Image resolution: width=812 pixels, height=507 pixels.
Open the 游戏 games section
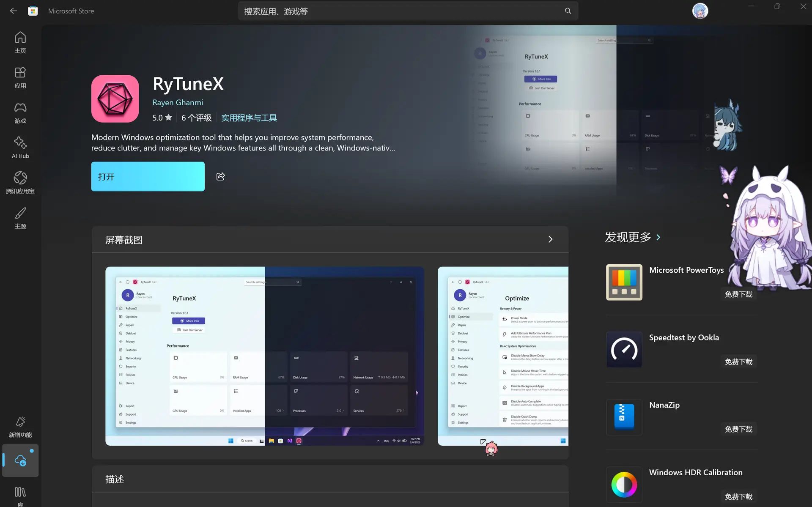[20, 113]
